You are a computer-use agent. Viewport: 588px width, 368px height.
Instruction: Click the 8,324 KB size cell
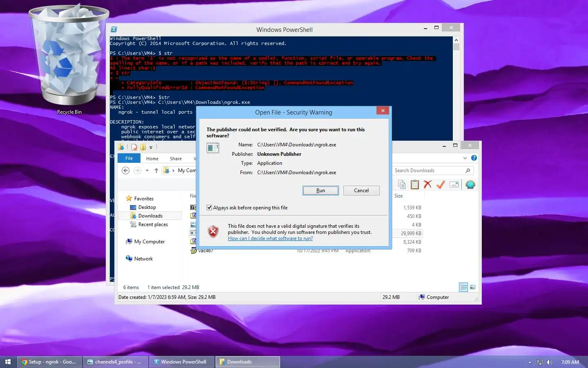click(x=412, y=242)
